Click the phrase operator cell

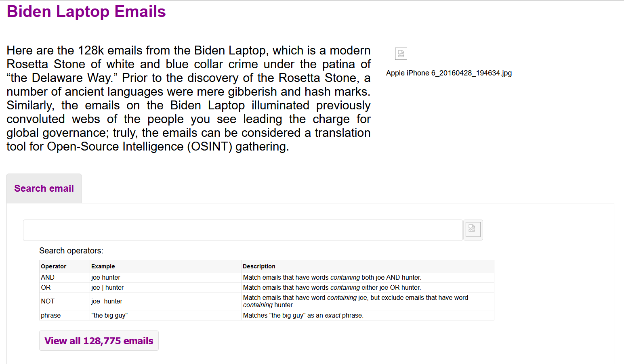(65, 315)
